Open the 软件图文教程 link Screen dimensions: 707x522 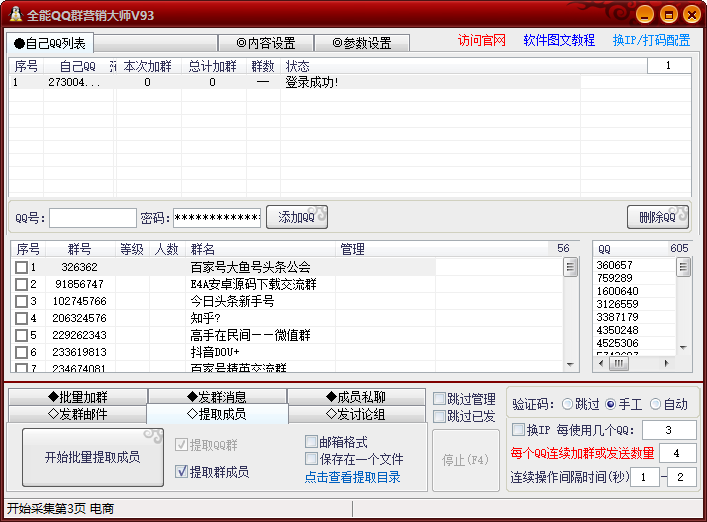(559, 41)
